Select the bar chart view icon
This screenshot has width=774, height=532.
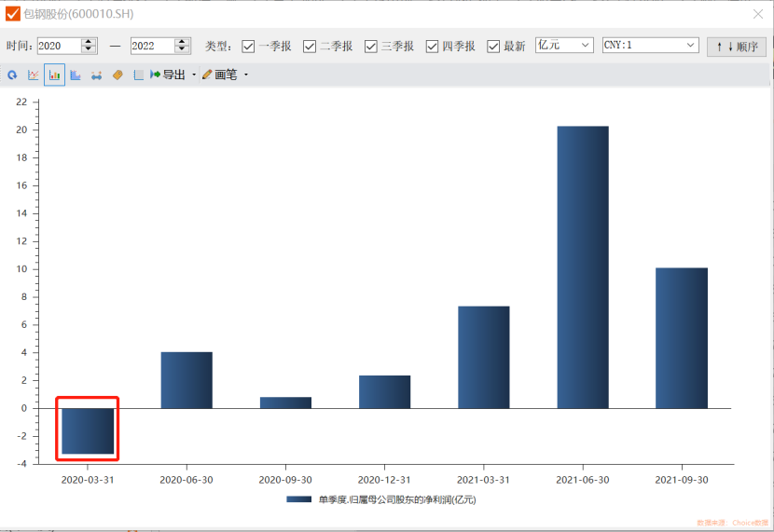tap(54, 75)
